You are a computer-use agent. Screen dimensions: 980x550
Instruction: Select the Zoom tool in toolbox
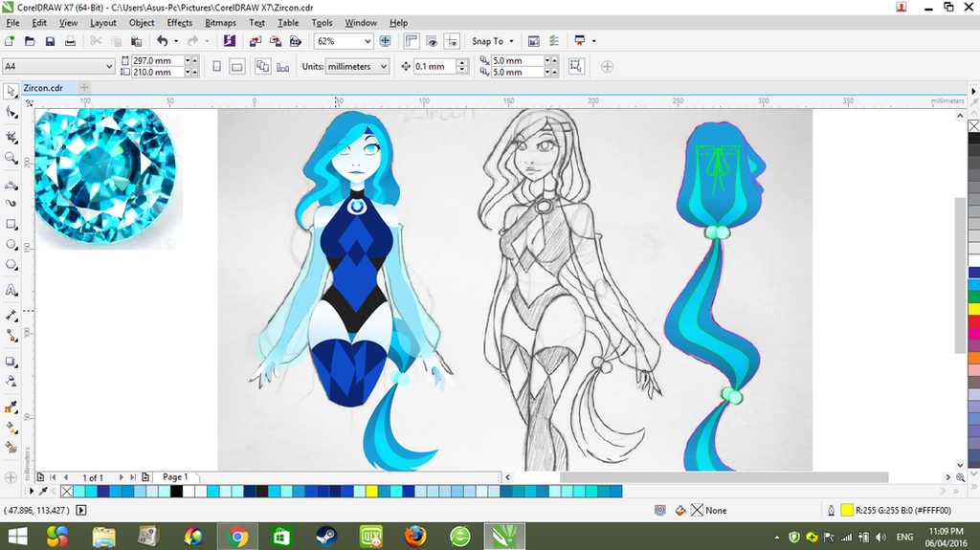11,158
